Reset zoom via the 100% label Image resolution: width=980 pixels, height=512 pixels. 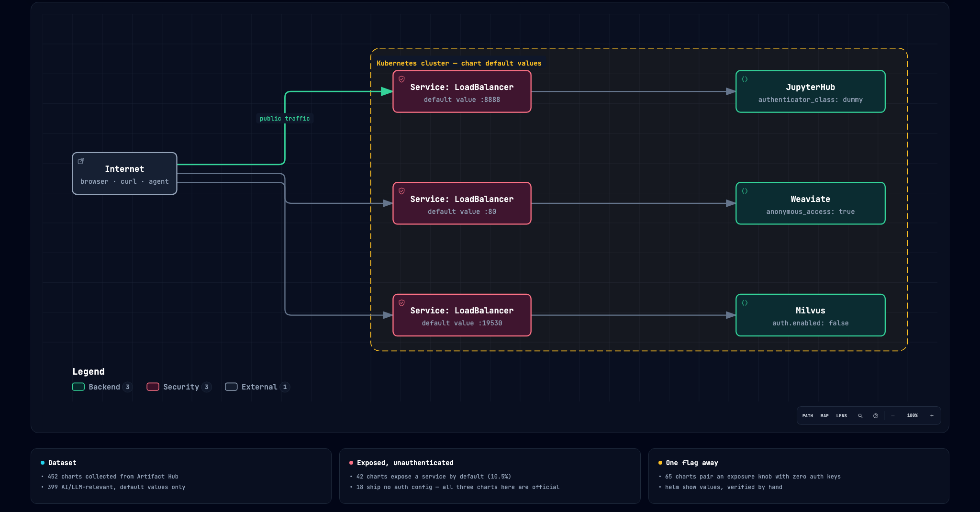pos(913,416)
